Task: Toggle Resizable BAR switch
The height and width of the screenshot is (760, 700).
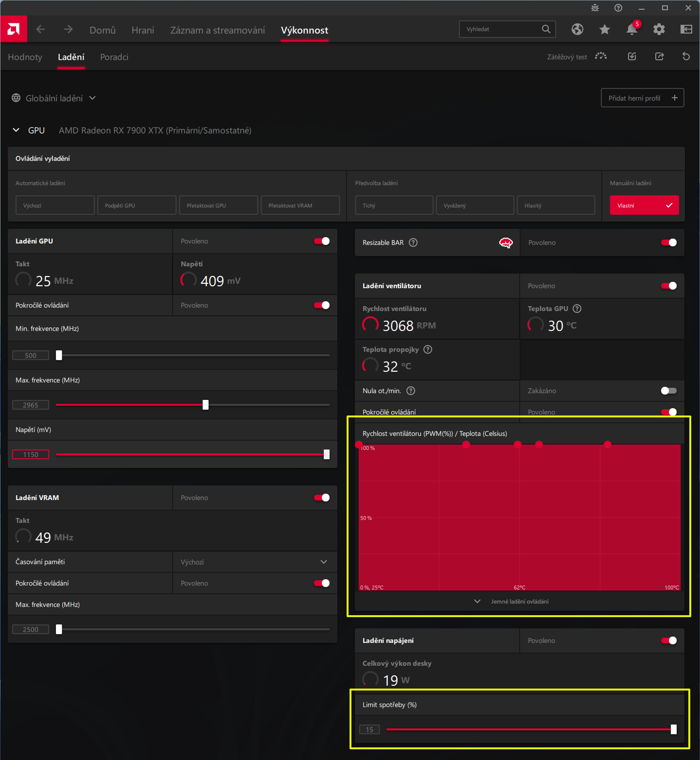Action: pos(669,242)
